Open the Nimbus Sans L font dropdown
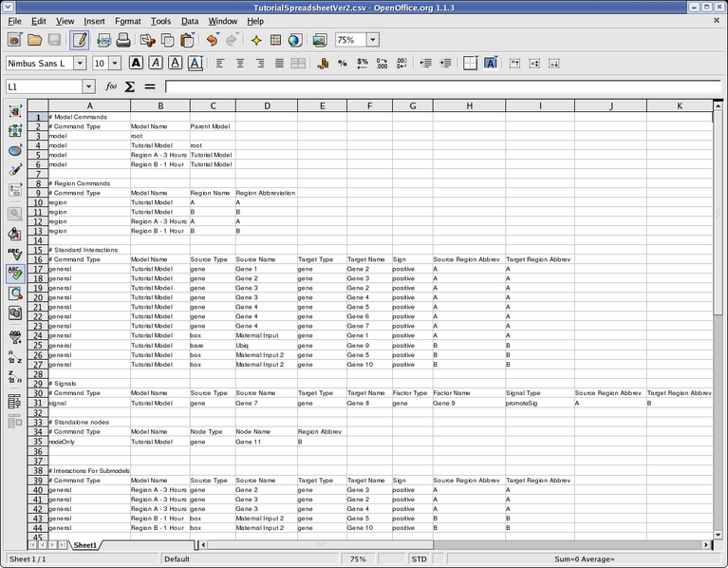The width and height of the screenshot is (728, 568). (81, 64)
